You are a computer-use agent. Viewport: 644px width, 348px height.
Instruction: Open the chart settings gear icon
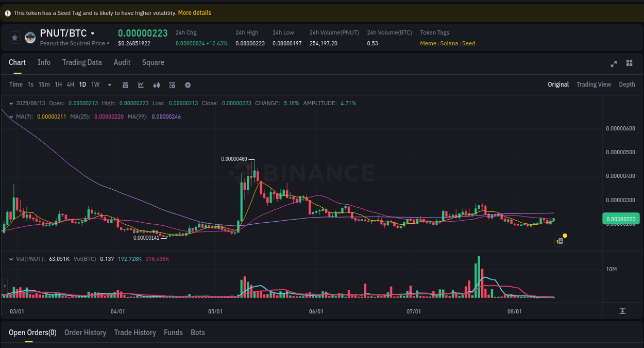pyautogui.click(x=188, y=85)
